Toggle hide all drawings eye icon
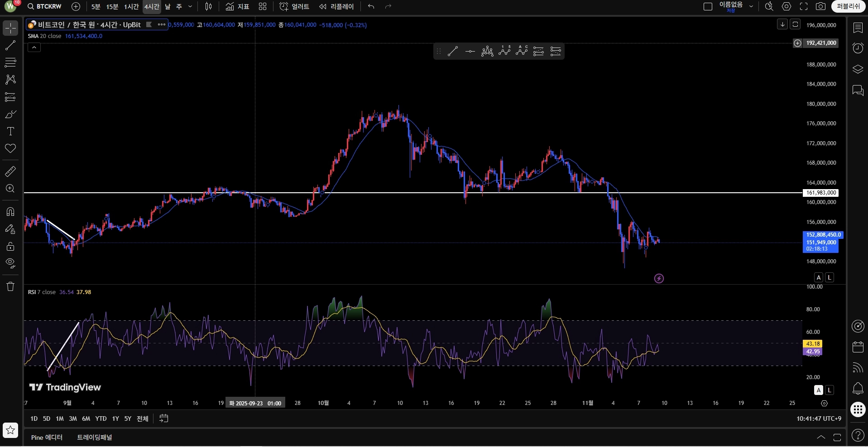This screenshot has height=447, width=868. click(x=10, y=263)
